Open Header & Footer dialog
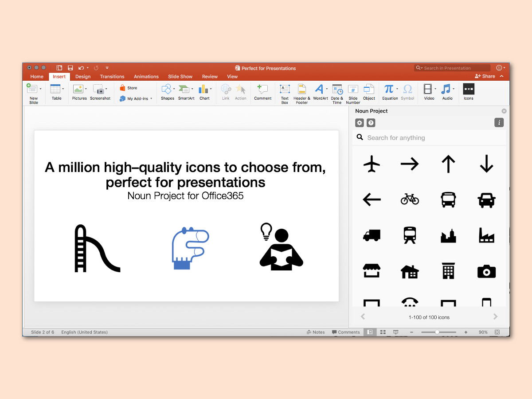Screen dimensions: 532x399 [x=302, y=94]
